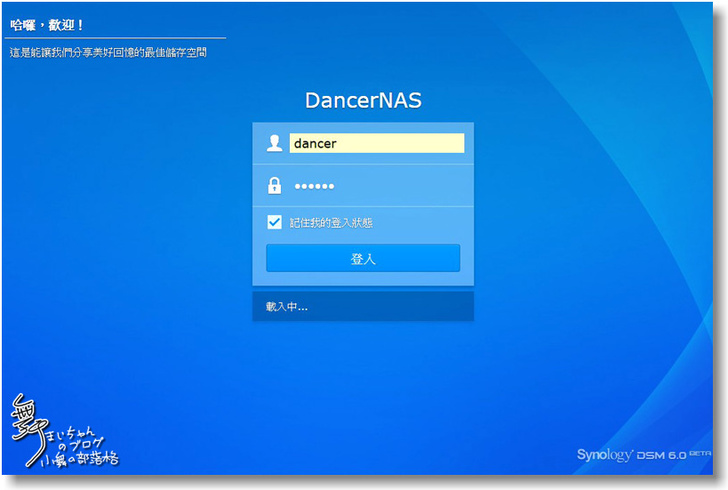Click the 小舞の部落格 watermark text

click(79, 460)
